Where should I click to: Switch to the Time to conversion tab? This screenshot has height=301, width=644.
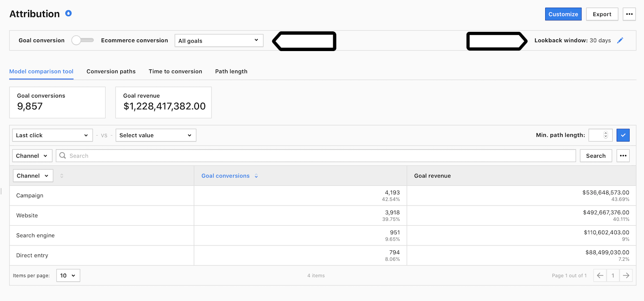point(175,71)
